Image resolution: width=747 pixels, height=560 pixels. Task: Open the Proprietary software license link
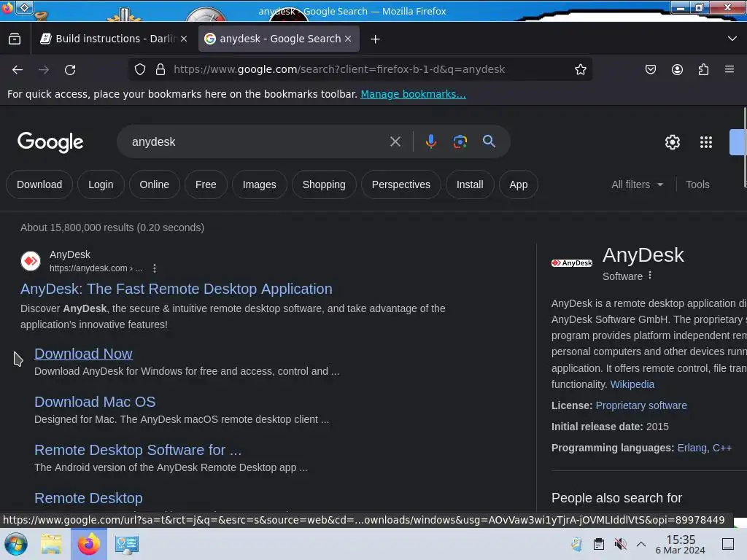tap(641, 405)
